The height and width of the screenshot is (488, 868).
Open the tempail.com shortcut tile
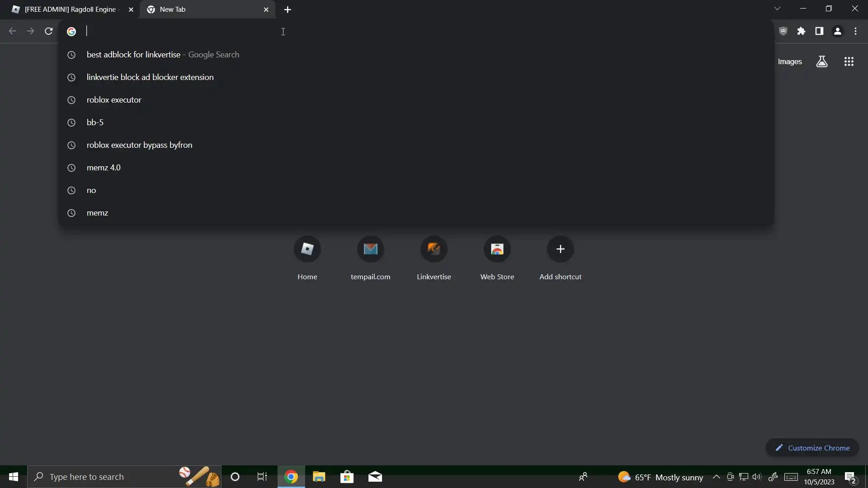370,249
